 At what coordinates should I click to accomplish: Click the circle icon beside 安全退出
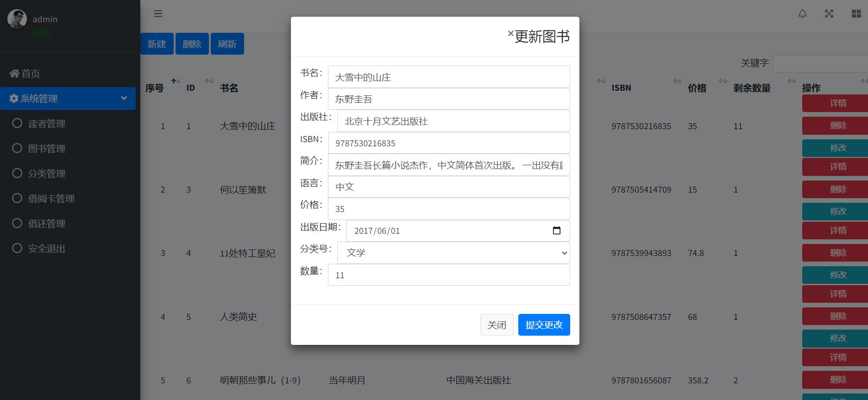[x=17, y=248]
